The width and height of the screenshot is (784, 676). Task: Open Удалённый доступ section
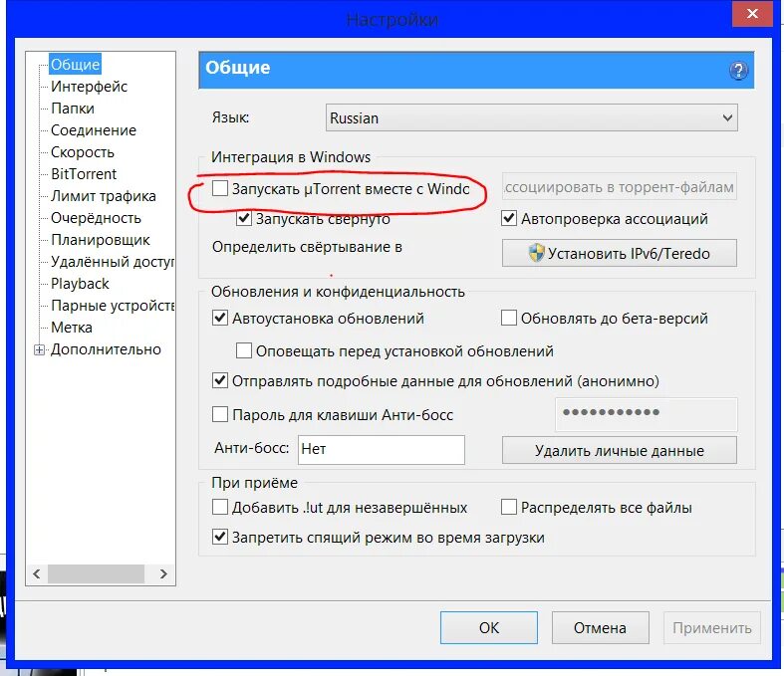pos(113,262)
